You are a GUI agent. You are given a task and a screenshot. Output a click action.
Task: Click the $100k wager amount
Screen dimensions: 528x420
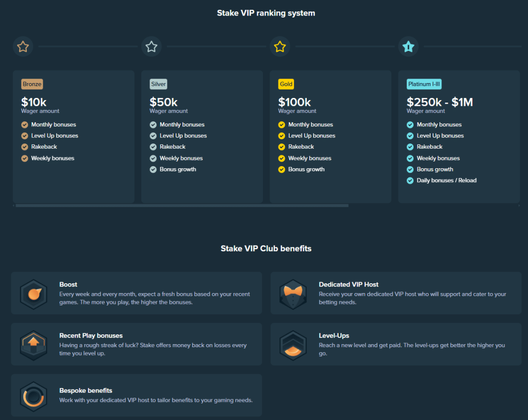(x=294, y=102)
